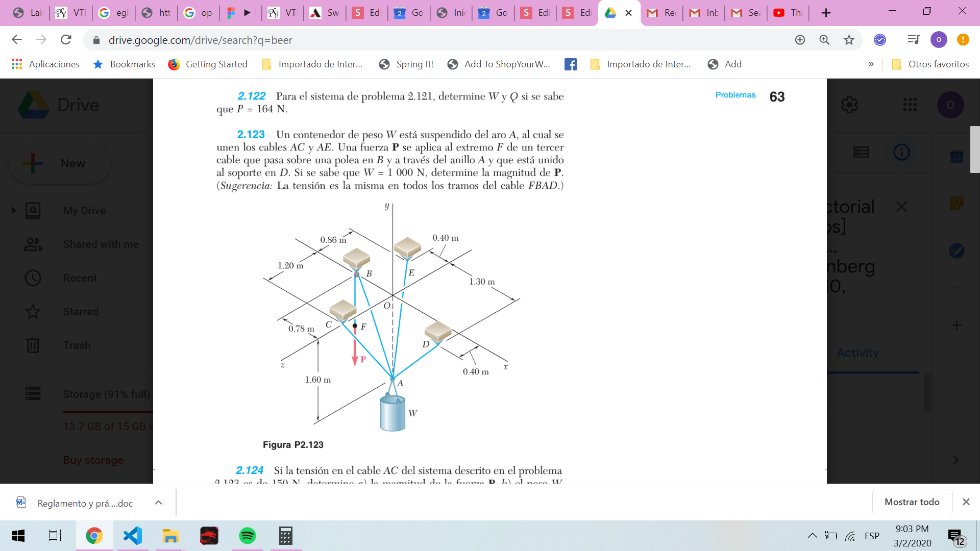
Task: Open the Google apps grid
Action: 910,105
